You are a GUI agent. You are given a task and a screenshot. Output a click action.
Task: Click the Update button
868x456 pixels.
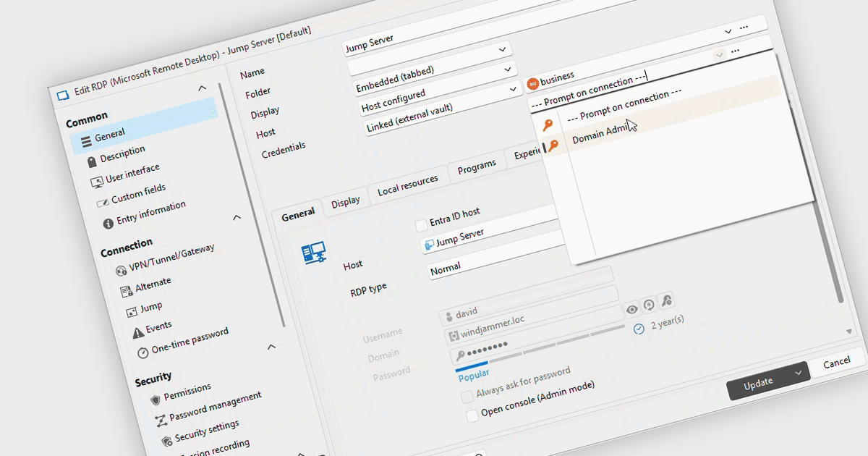tap(759, 382)
